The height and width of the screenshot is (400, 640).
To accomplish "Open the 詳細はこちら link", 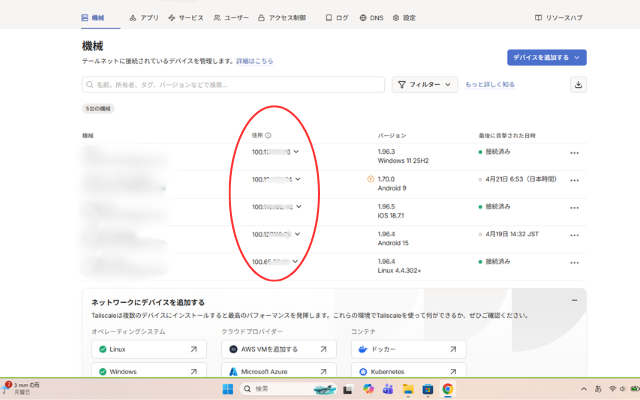I will point(254,61).
